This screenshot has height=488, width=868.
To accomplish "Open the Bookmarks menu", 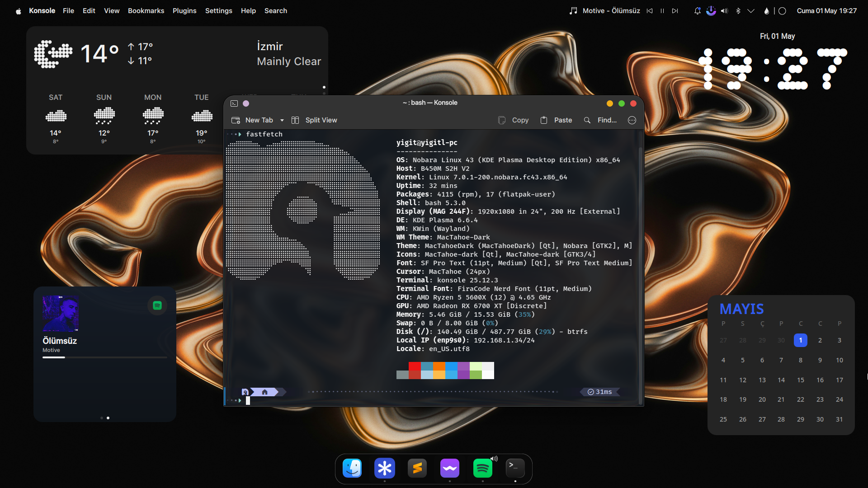I will pyautogui.click(x=146, y=11).
